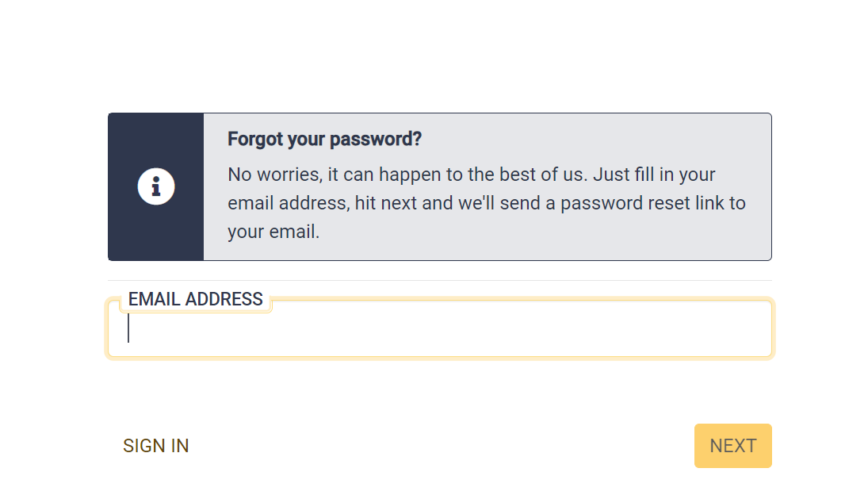Click the information marker next to the message
Image resolution: width=868 pixels, height=499 pixels.
point(156,186)
